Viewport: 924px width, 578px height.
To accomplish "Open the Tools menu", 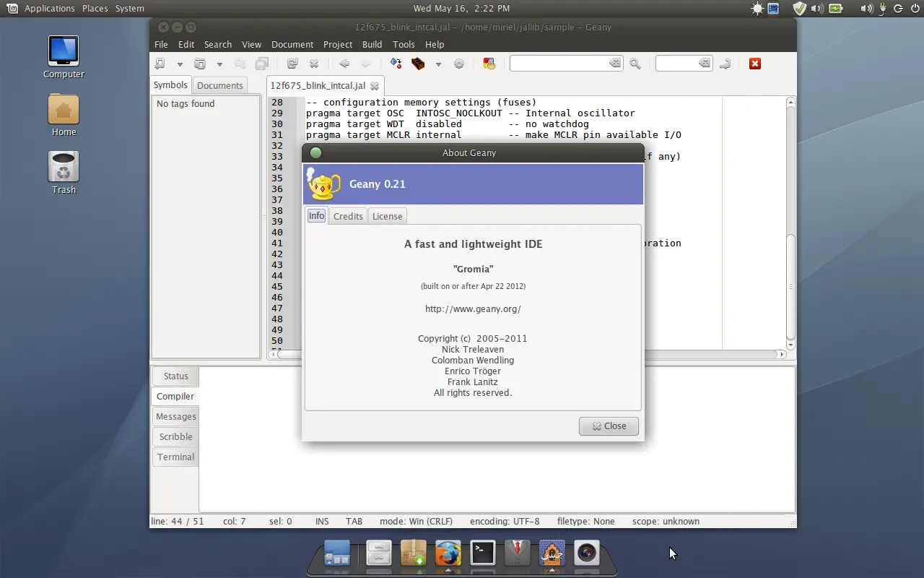I will pyautogui.click(x=404, y=44).
